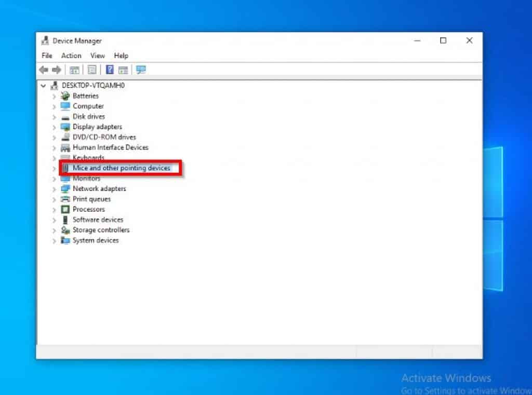Select the "Network adapters" label
Viewport: 532px width, 395px height.
click(x=99, y=189)
